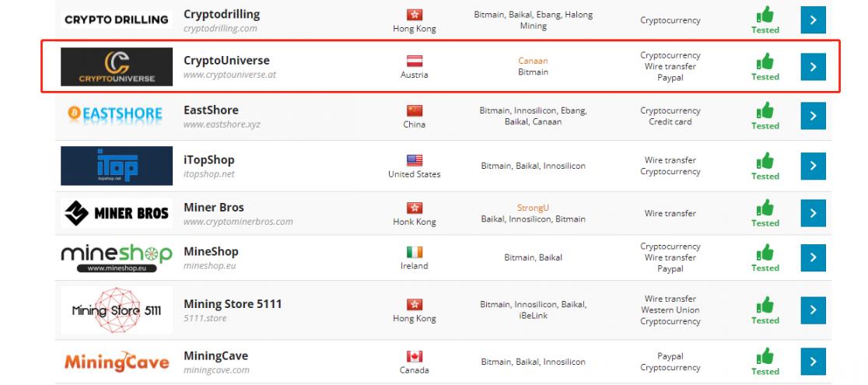Click the Austria flag icon
Screen dimensions: 868x385
pos(415,61)
